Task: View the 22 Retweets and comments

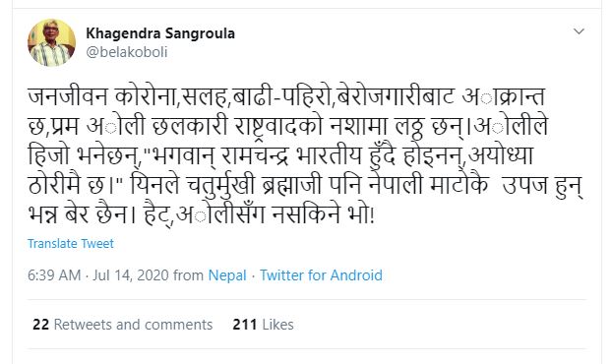Action: (x=123, y=325)
